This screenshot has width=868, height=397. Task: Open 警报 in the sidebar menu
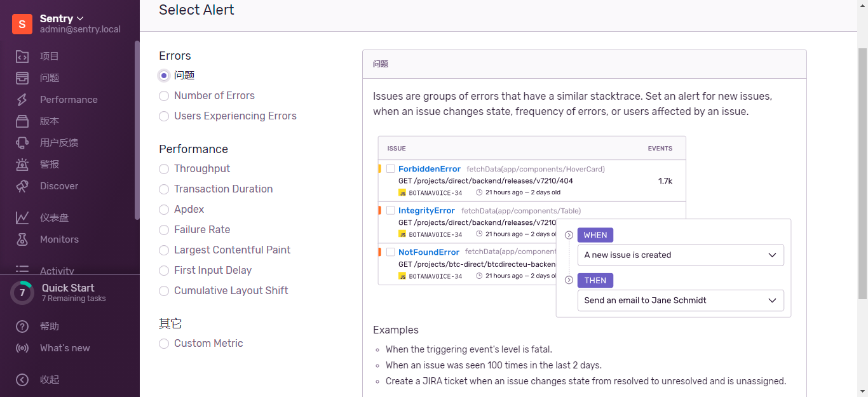point(50,165)
